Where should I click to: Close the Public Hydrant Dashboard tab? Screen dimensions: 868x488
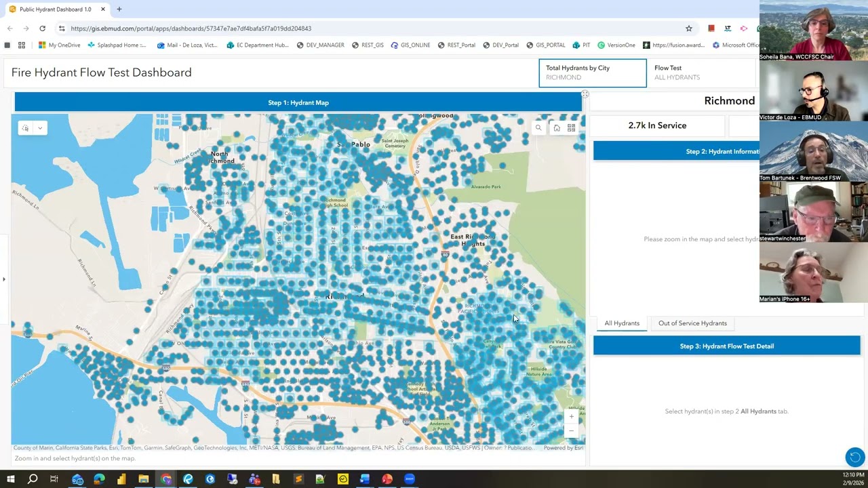(103, 9)
